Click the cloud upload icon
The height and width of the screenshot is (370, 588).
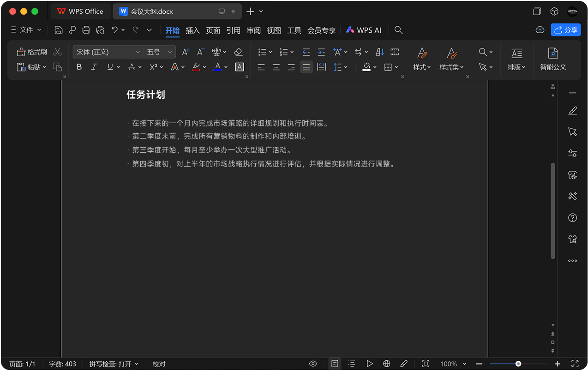point(540,30)
